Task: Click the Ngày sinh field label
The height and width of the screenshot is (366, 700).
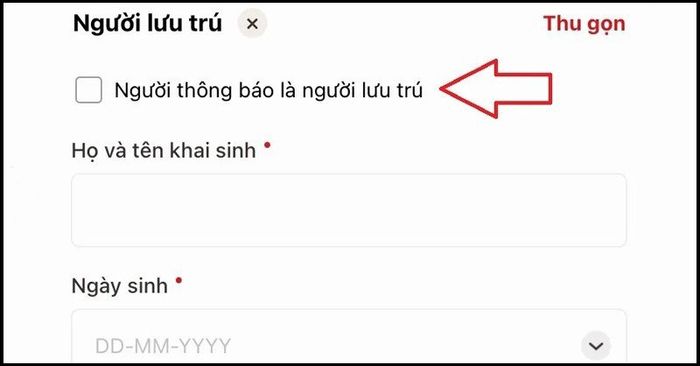Action: (x=119, y=286)
